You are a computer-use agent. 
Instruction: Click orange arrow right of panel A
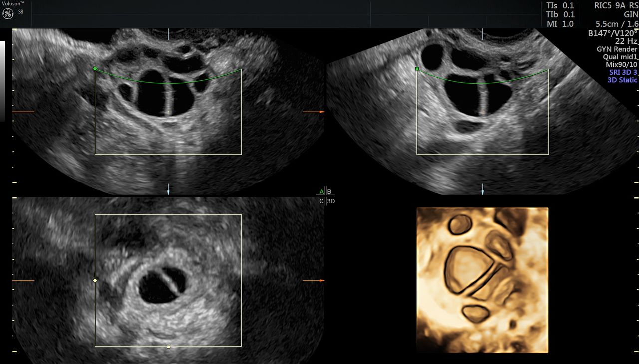pyautogui.click(x=314, y=112)
